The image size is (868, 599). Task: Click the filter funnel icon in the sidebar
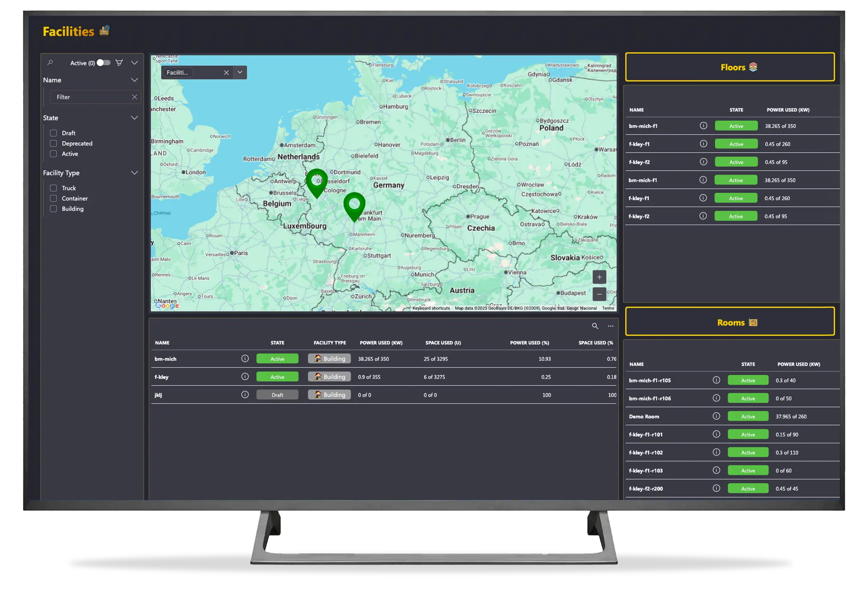click(x=119, y=63)
